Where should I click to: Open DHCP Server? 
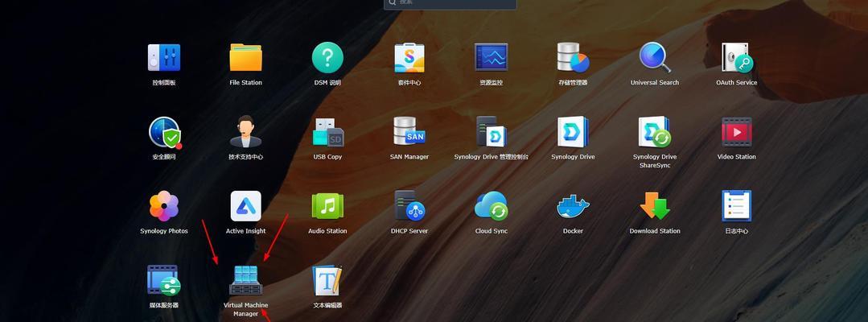coord(409,206)
